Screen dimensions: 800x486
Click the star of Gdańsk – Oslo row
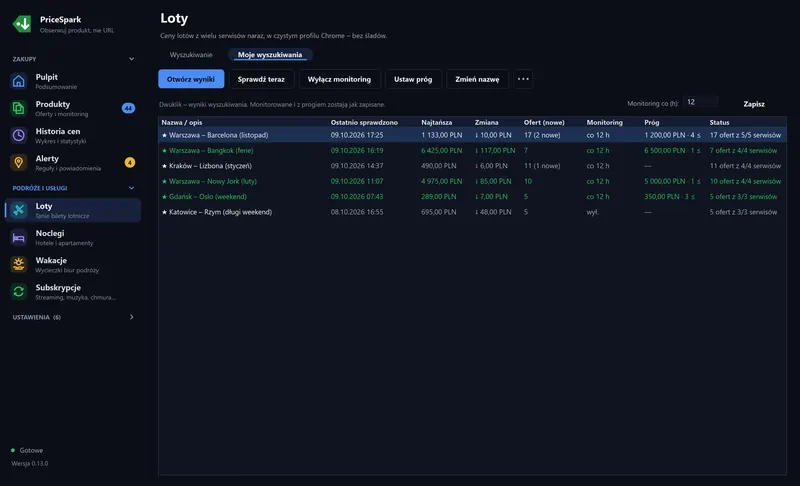click(164, 196)
